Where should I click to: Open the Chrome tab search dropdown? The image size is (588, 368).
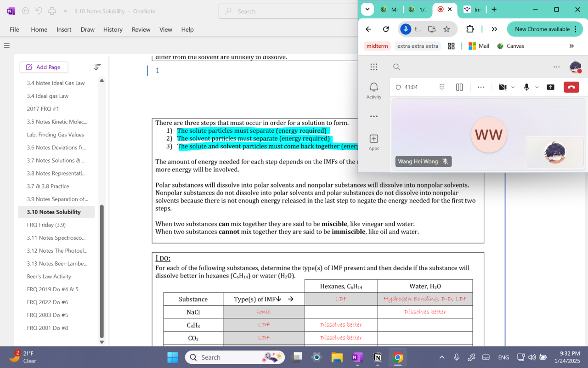click(367, 9)
